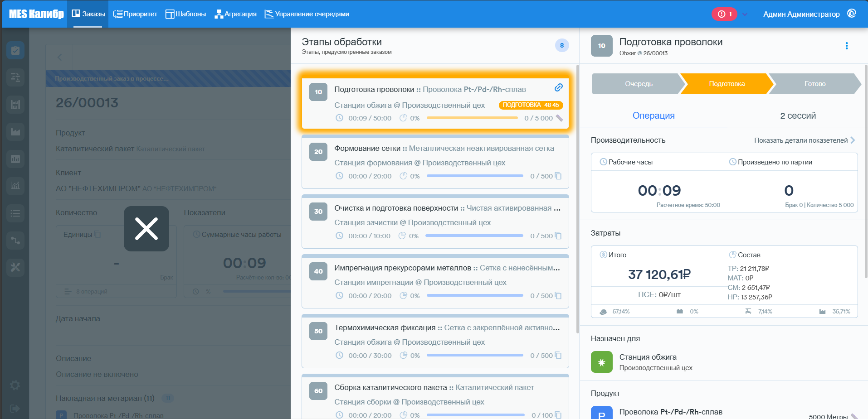The height and width of the screenshot is (419, 868).
Task: Select stage 50 Термохимическая фиксация
Action: click(435, 341)
